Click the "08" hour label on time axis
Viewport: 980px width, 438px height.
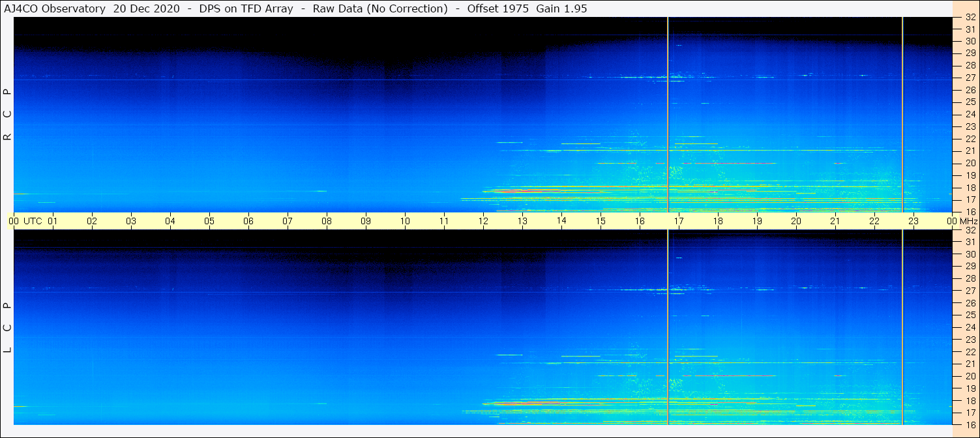point(327,221)
